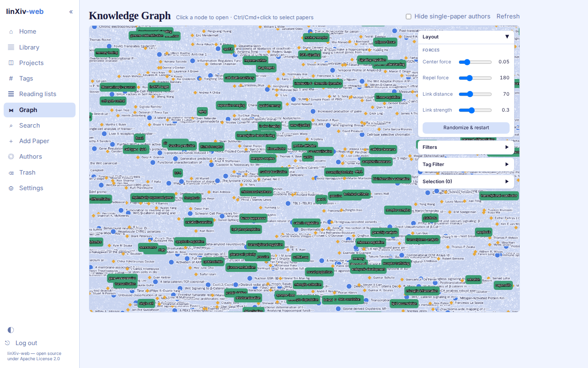Click the Settings gear icon
This screenshot has height=368, width=588.
(11, 188)
